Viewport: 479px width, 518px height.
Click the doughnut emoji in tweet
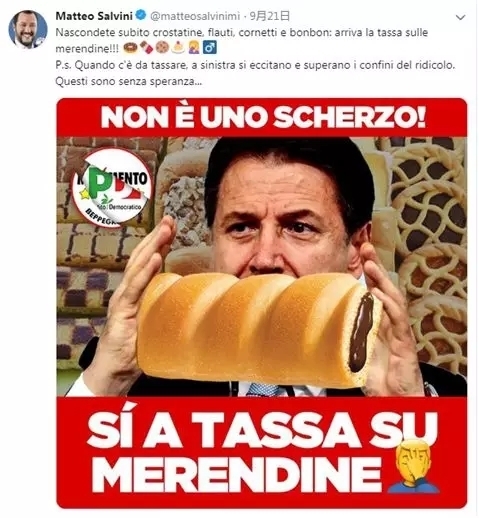click(130, 47)
